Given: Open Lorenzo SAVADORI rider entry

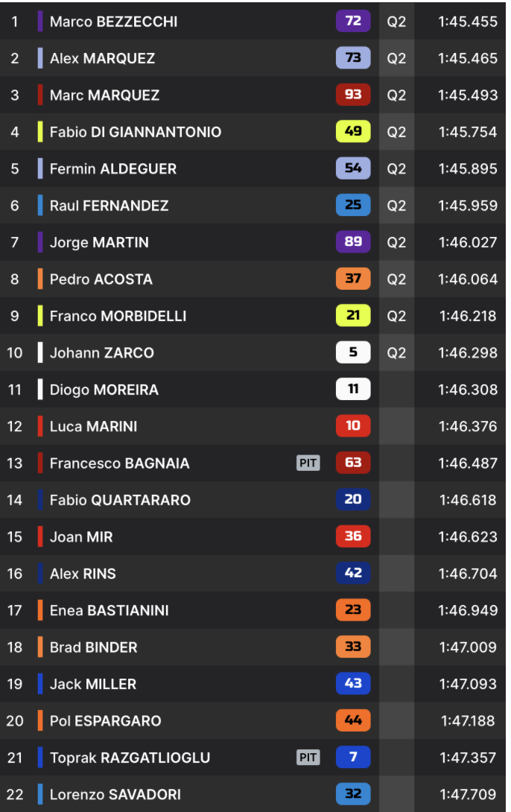Looking at the screenshot, I should pyautogui.click(x=253, y=794).
